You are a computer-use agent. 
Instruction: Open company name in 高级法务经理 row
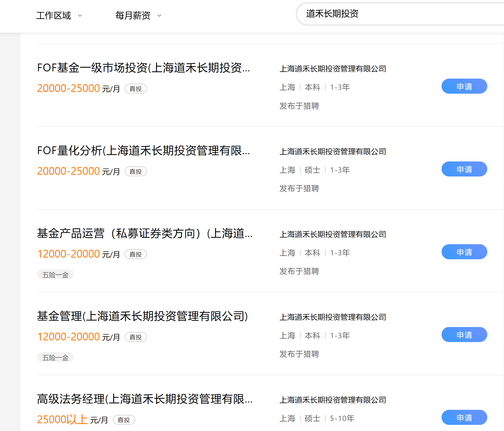pyautogui.click(x=333, y=400)
